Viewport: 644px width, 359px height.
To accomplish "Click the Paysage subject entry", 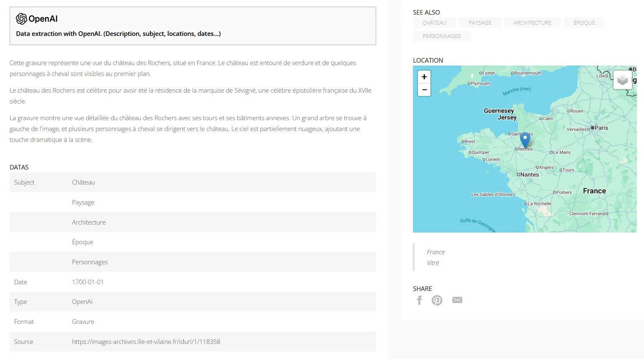I will click(x=83, y=202).
